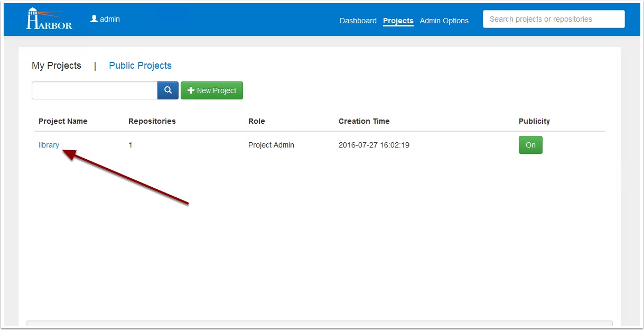644x330 pixels.
Task: Click the Repositories column header
Action: (x=152, y=121)
